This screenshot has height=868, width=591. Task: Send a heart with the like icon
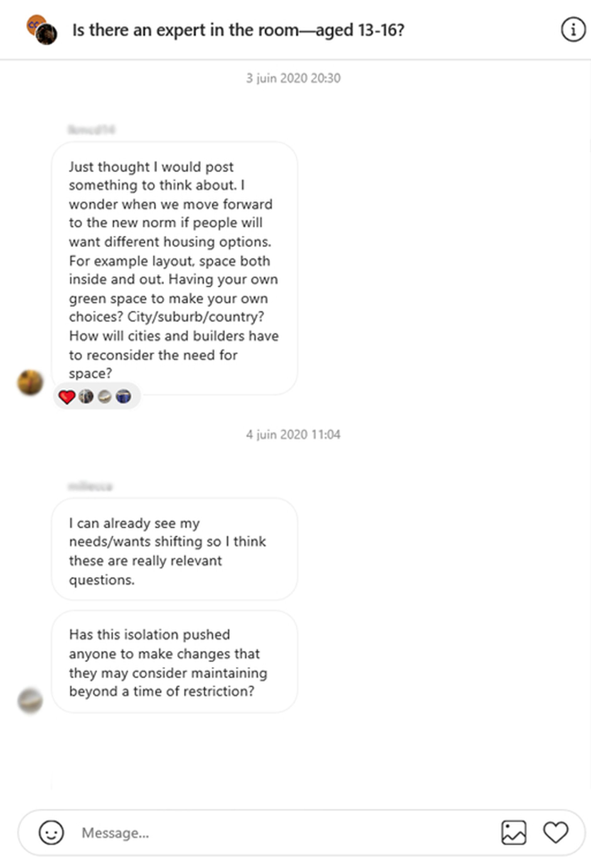(x=556, y=832)
